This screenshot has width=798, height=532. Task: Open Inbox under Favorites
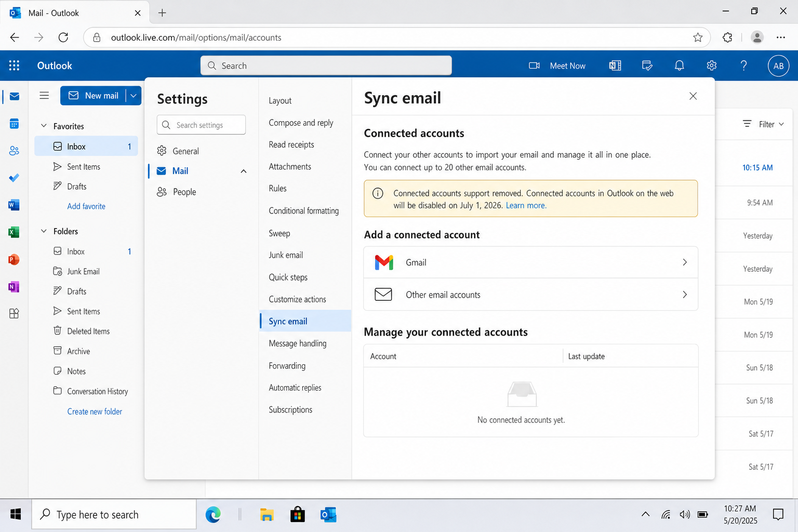pyautogui.click(x=86, y=147)
